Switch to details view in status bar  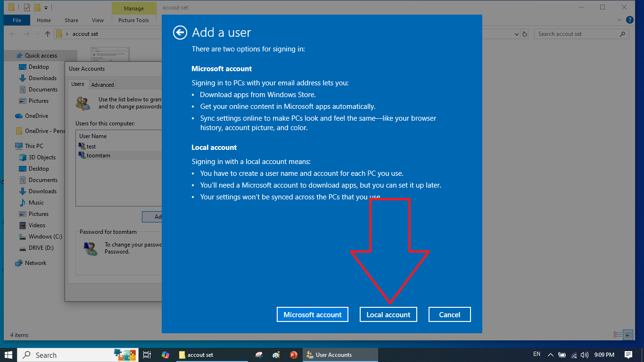pos(618,335)
